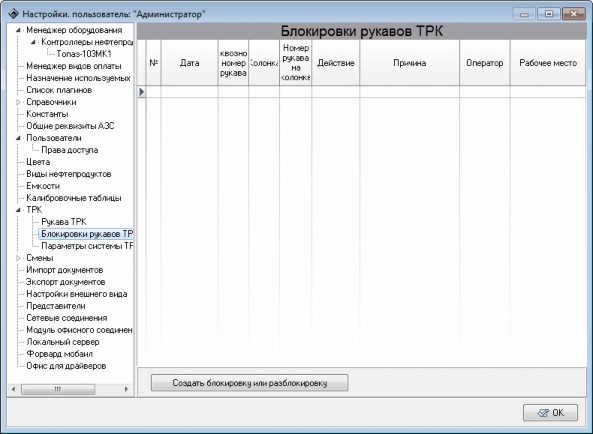Expand the Справочники tree node
Image resolution: width=593 pixels, height=434 pixels.
tap(18, 102)
